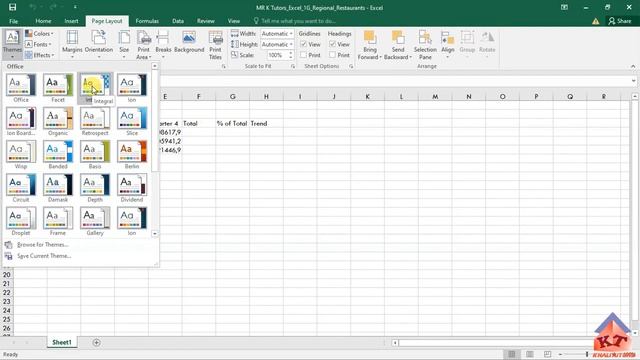
Task: Expand Scale to Fit dialog launcher
Action: pos(293,66)
